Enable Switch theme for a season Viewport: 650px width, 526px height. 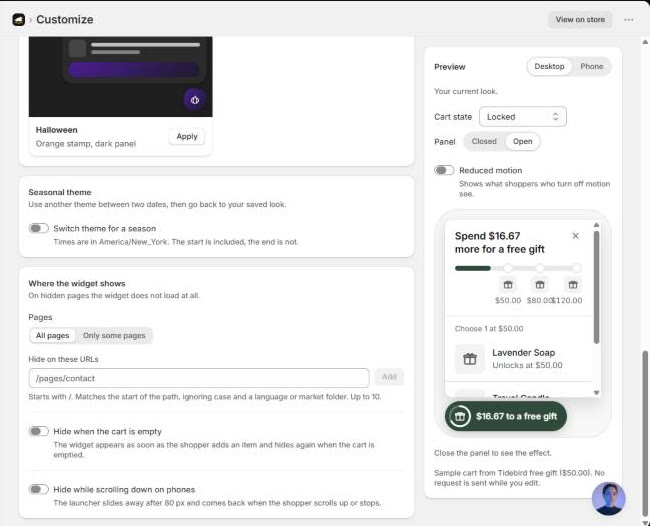coord(39,228)
